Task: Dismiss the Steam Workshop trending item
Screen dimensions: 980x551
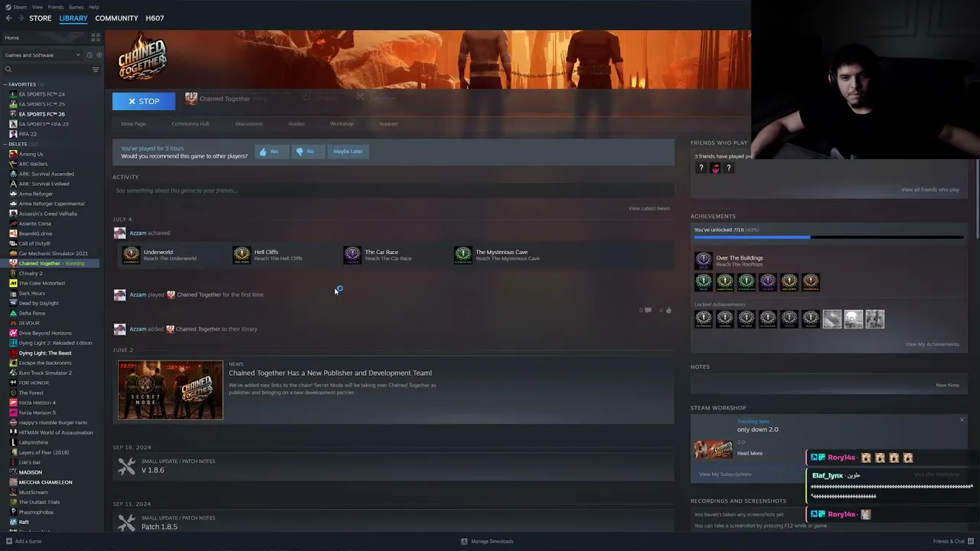Action: [962, 419]
